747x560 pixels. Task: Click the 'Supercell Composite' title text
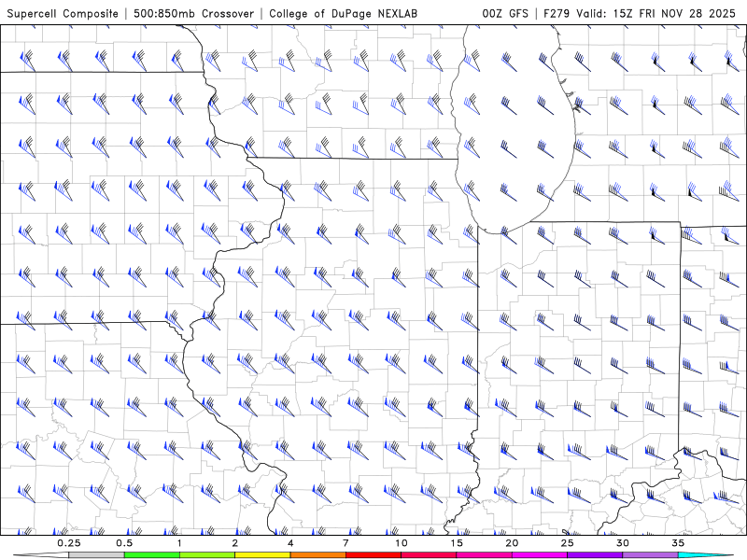(63, 13)
